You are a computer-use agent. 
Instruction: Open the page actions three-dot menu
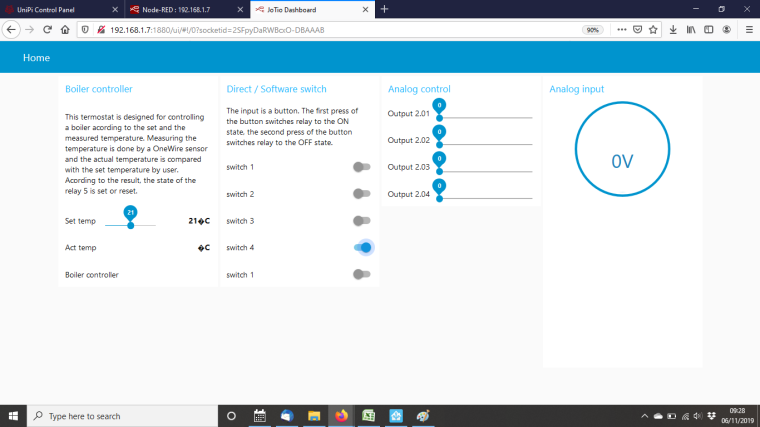coord(621,29)
